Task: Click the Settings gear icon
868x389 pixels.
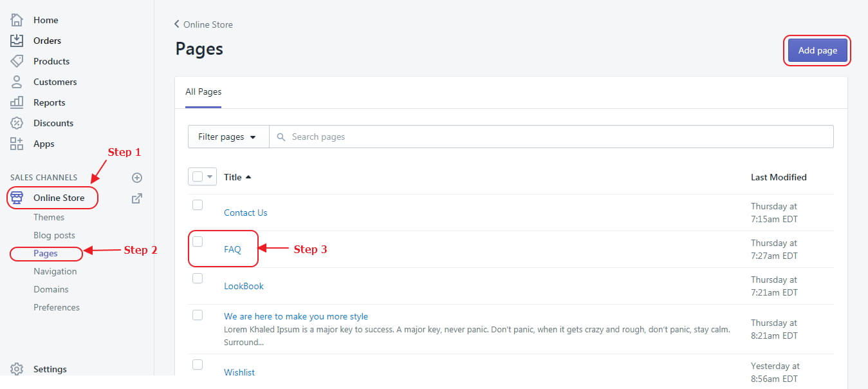Action: coord(17,369)
